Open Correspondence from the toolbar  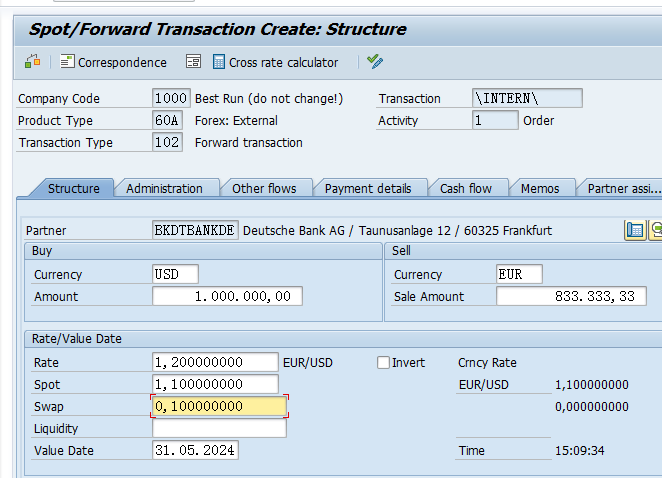point(113,62)
